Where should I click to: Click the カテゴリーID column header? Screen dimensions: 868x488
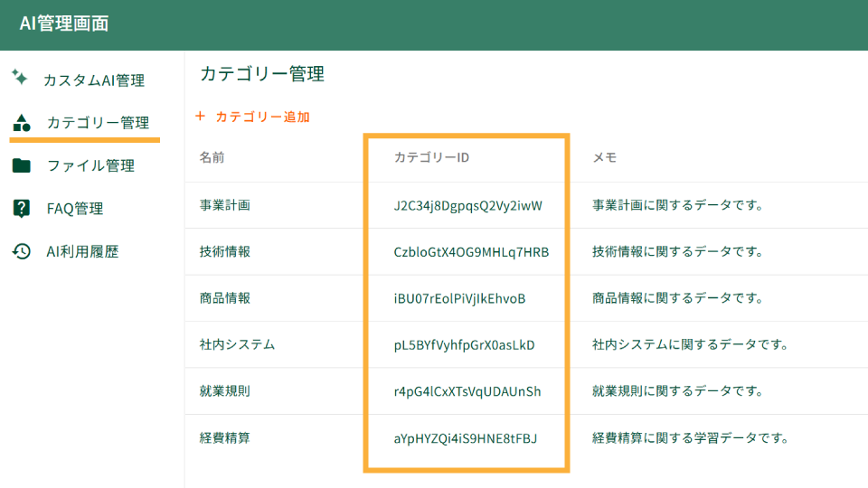pos(431,157)
